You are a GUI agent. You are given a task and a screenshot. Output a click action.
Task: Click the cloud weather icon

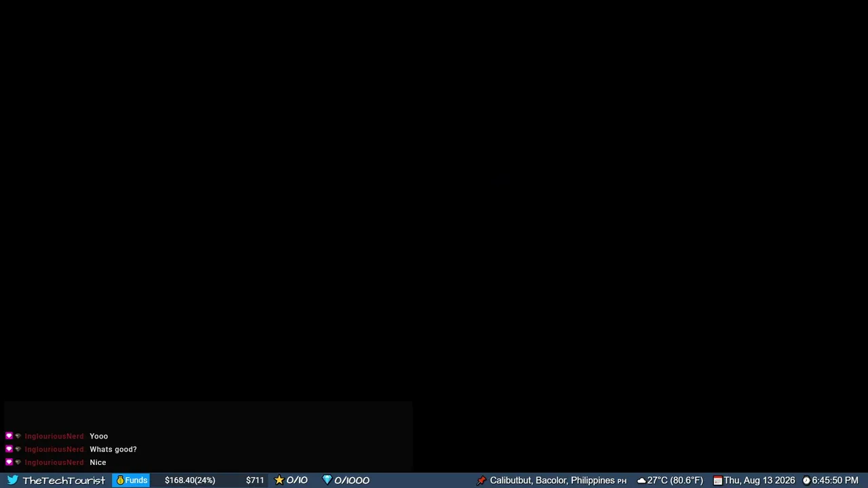[x=642, y=481]
